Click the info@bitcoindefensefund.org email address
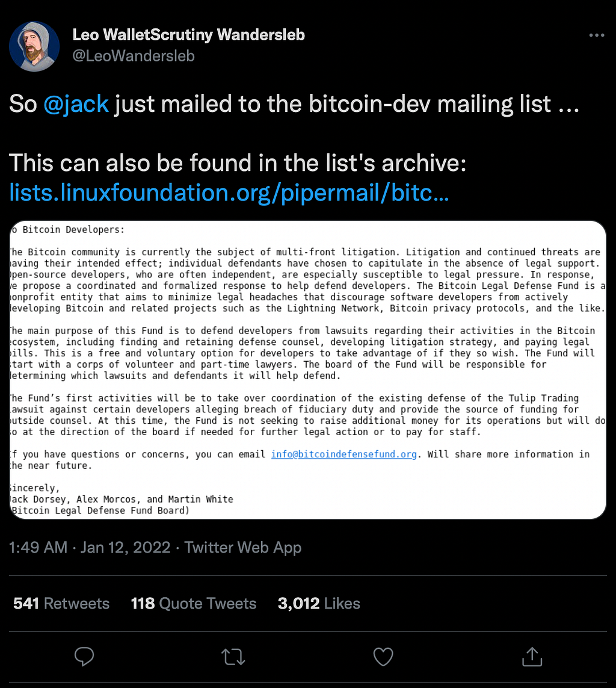Screen dimensions: 616x688 tap(343, 454)
